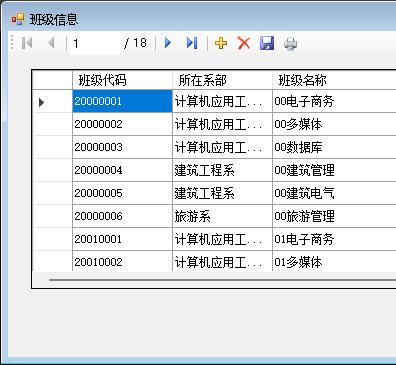This screenshot has height=365, width=396.
Task: Select 01多媒体 class name cell
Action: (x=334, y=261)
